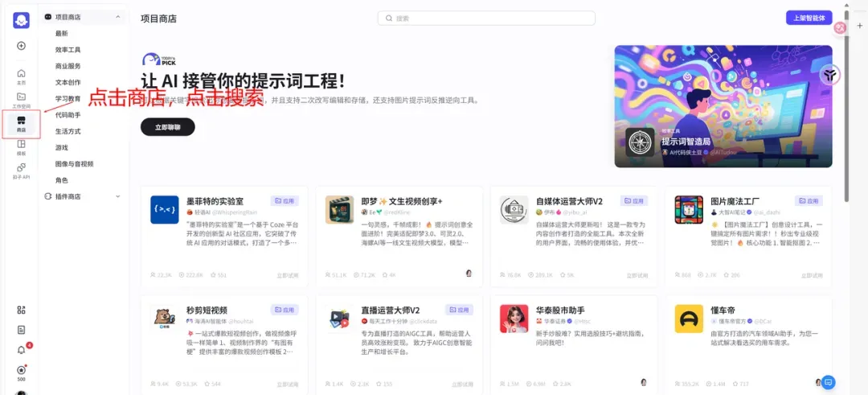Open the blue chat support bubble icon
The image size is (868, 395).
point(829,382)
